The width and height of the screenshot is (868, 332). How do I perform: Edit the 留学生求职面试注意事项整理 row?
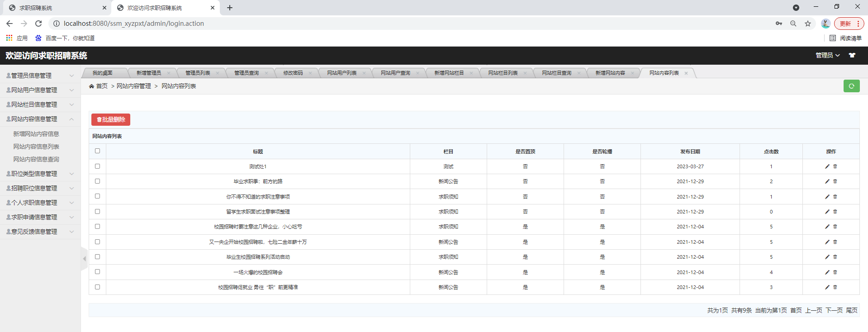pos(827,212)
